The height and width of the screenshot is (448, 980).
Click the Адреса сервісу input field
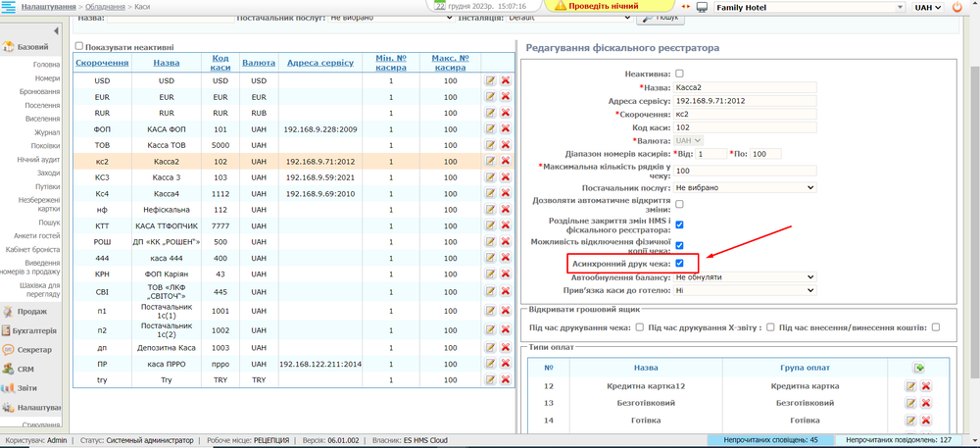point(744,101)
